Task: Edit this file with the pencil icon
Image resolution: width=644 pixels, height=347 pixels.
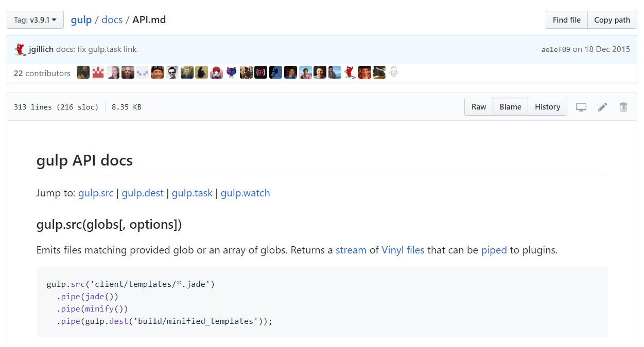Action: pos(602,107)
